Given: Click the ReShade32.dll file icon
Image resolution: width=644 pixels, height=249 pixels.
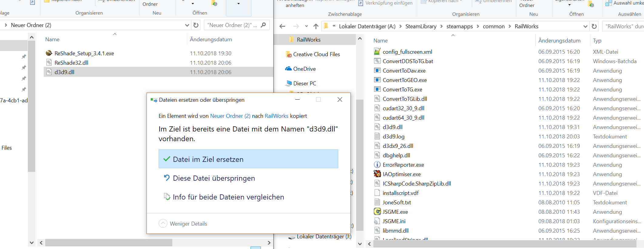Looking at the screenshot, I should tap(49, 63).
